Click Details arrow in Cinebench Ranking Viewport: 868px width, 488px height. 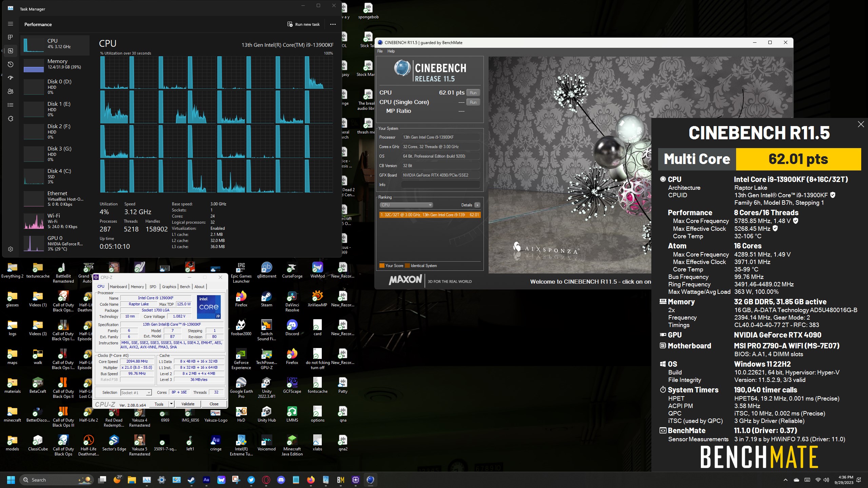(477, 205)
